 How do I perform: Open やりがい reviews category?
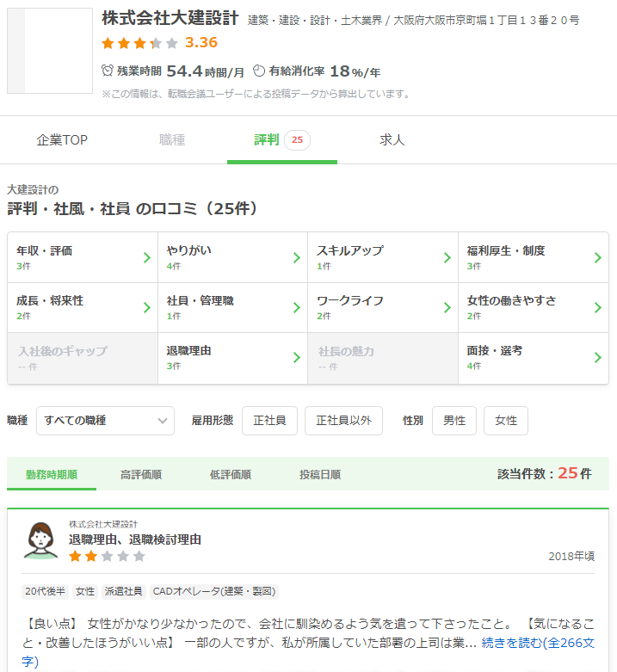coord(232,257)
